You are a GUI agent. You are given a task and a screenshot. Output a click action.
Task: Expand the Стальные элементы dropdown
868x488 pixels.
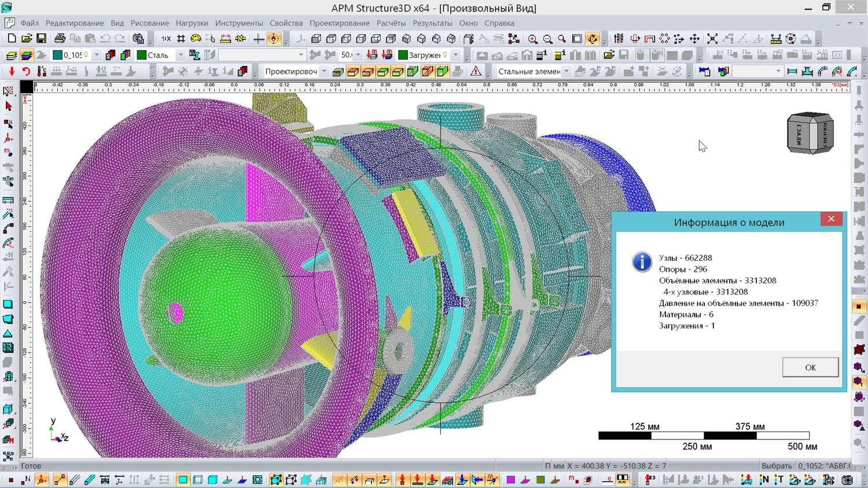(567, 72)
